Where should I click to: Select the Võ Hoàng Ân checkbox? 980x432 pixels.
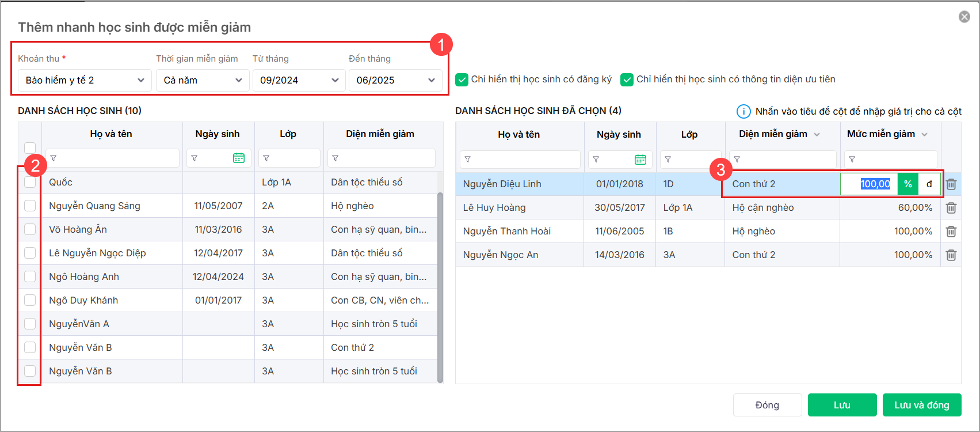point(30,229)
